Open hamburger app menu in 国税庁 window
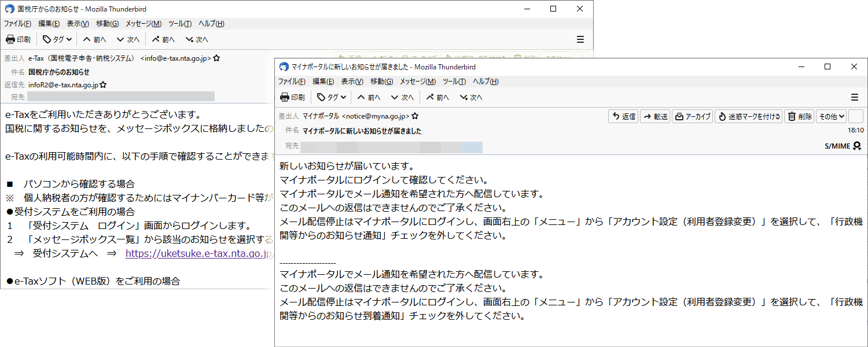 point(580,39)
